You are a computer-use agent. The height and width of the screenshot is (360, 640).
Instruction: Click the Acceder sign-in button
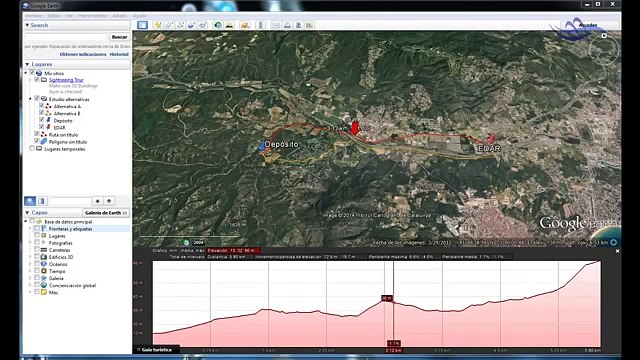588,25
